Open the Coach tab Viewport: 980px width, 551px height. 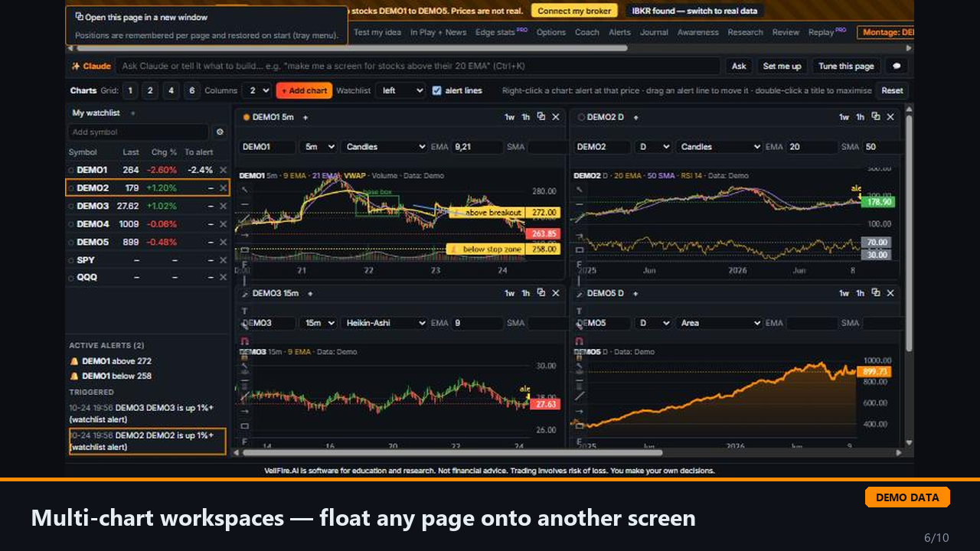(586, 32)
